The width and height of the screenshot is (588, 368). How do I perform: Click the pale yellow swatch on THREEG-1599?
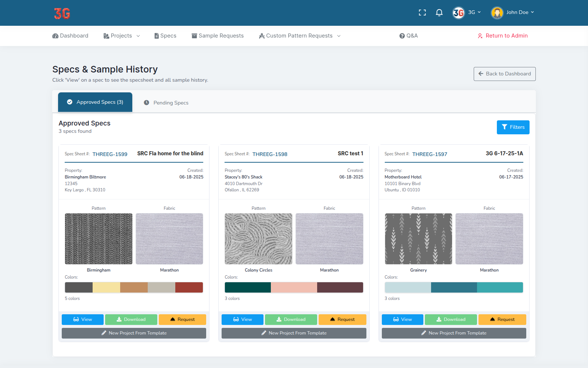106,287
